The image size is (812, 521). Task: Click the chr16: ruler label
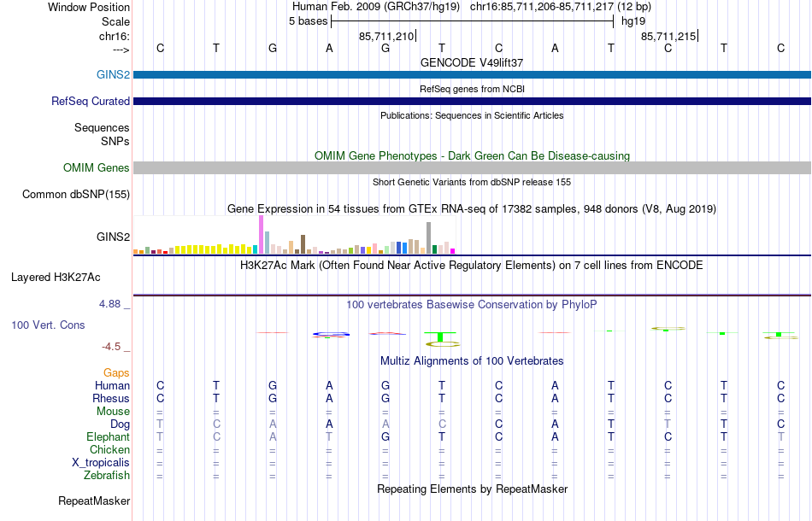[x=115, y=36]
